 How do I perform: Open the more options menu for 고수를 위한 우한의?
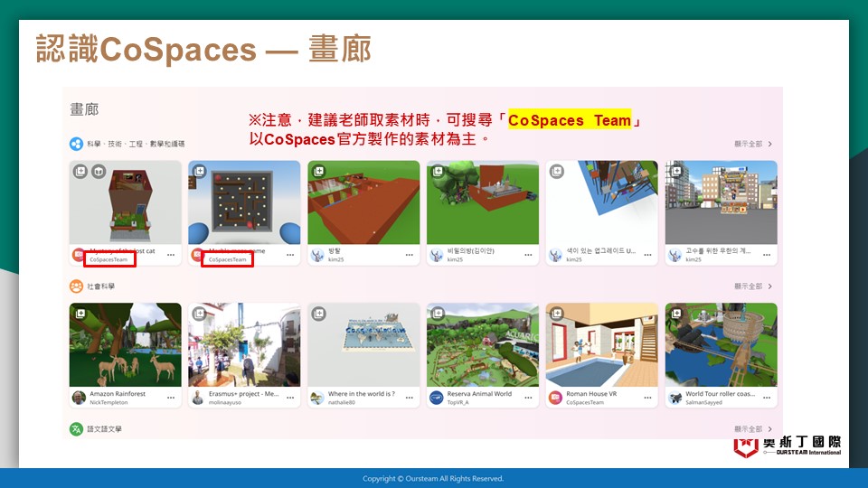[767, 255]
